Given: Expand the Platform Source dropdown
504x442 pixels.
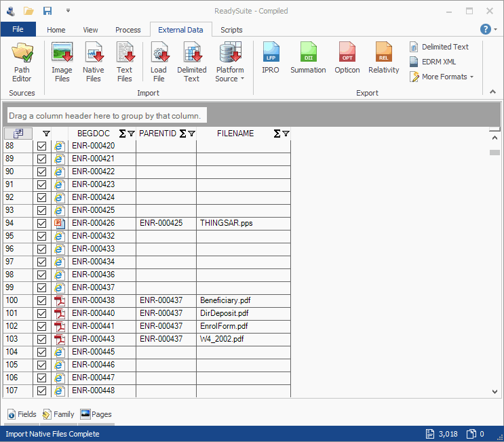Looking at the screenshot, I should click(x=230, y=75).
